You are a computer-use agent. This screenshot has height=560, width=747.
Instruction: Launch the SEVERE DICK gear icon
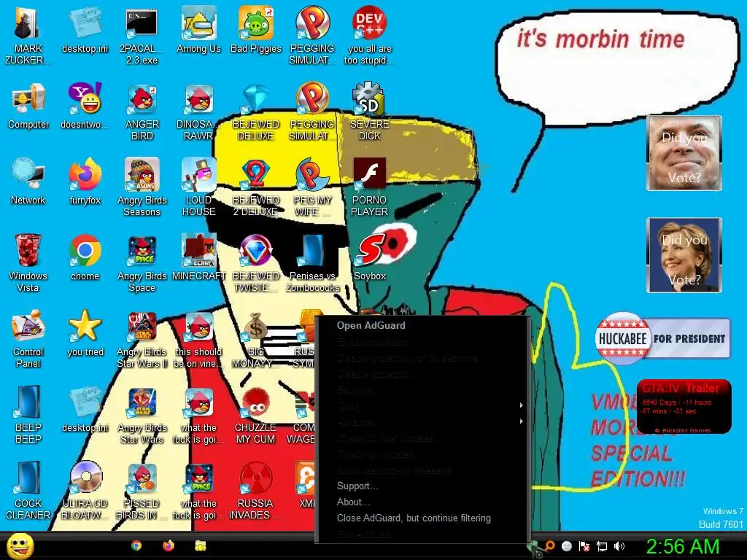coord(369,112)
